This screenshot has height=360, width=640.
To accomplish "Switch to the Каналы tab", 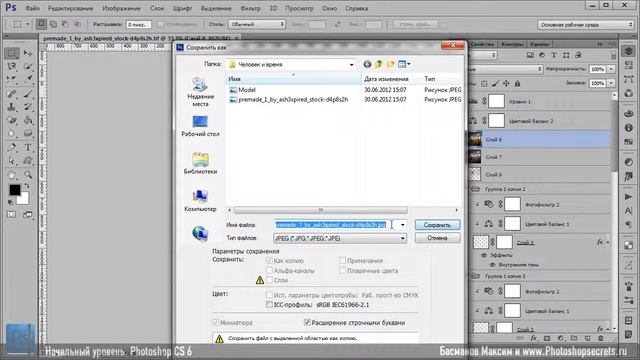I will pyautogui.click(x=540, y=44).
